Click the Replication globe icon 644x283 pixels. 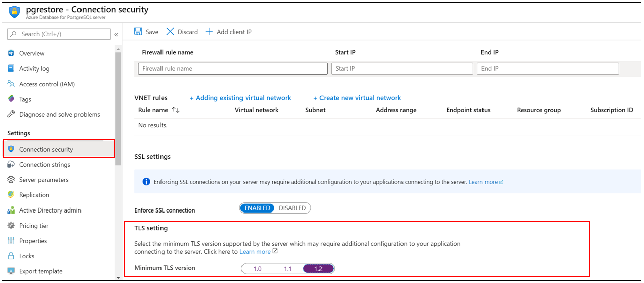pos(11,195)
